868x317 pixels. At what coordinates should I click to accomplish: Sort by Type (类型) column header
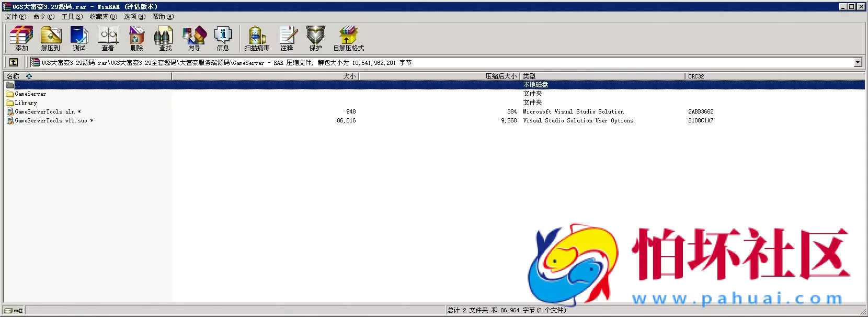pyautogui.click(x=602, y=76)
